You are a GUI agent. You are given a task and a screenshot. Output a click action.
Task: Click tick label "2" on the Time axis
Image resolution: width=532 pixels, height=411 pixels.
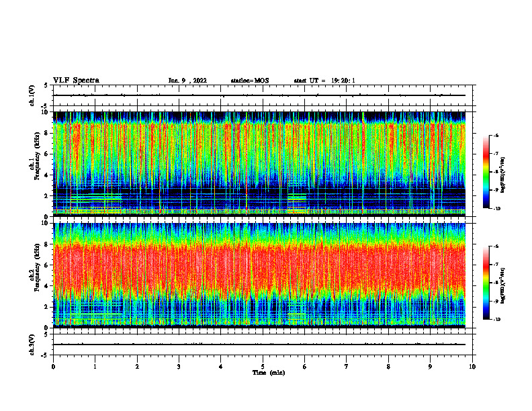pyautogui.click(x=137, y=367)
